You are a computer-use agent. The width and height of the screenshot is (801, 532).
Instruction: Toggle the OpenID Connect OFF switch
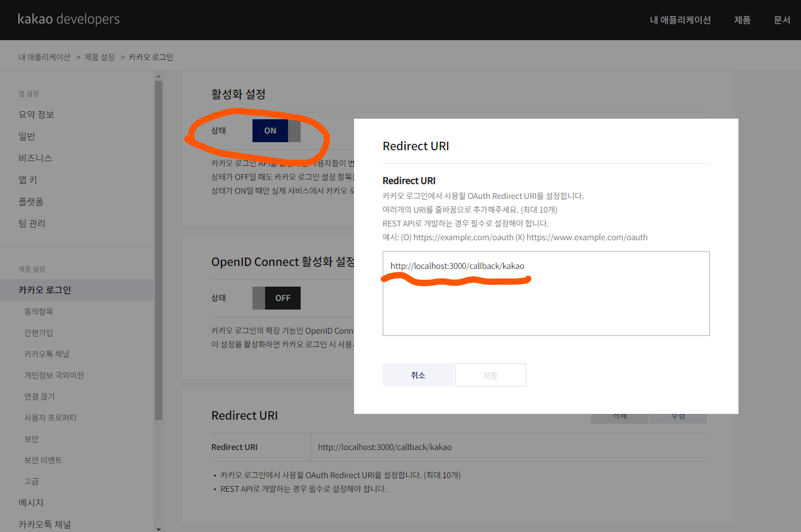(x=277, y=298)
